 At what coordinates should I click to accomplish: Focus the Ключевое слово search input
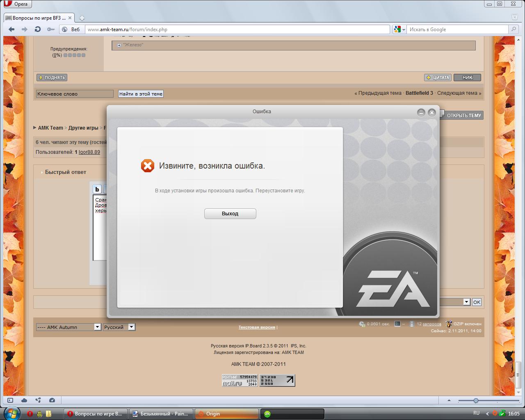pos(75,94)
